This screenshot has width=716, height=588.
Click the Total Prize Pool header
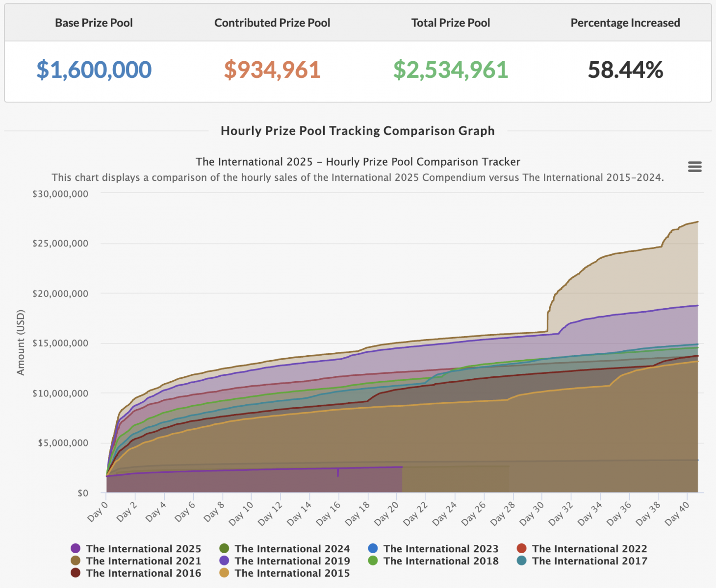tap(451, 23)
